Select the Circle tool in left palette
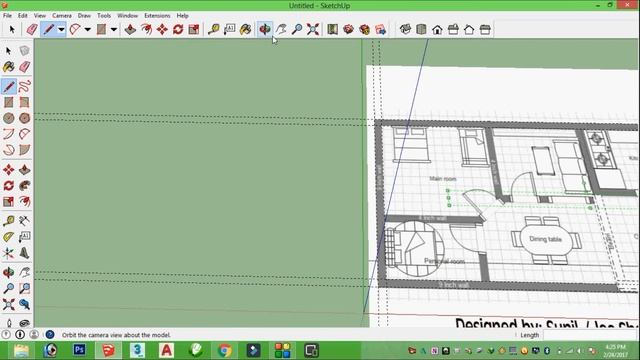 point(9,118)
